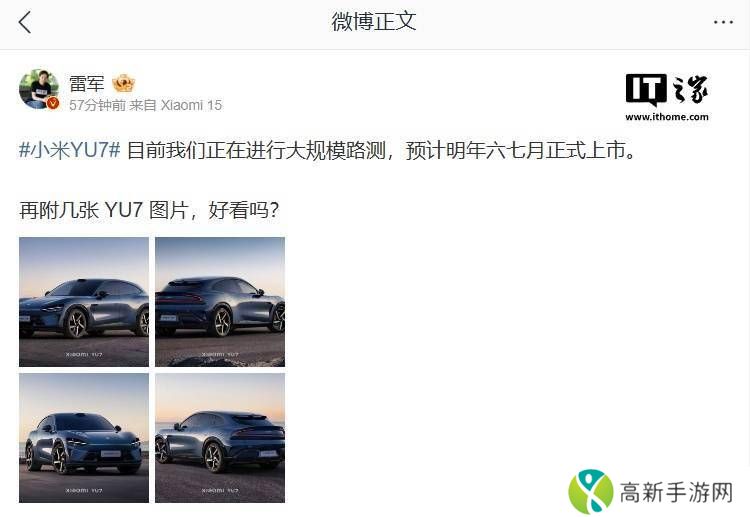Open the top-left YU7 front-side photo
This screenshot has height=517, width=750.
tap(84, 302)
